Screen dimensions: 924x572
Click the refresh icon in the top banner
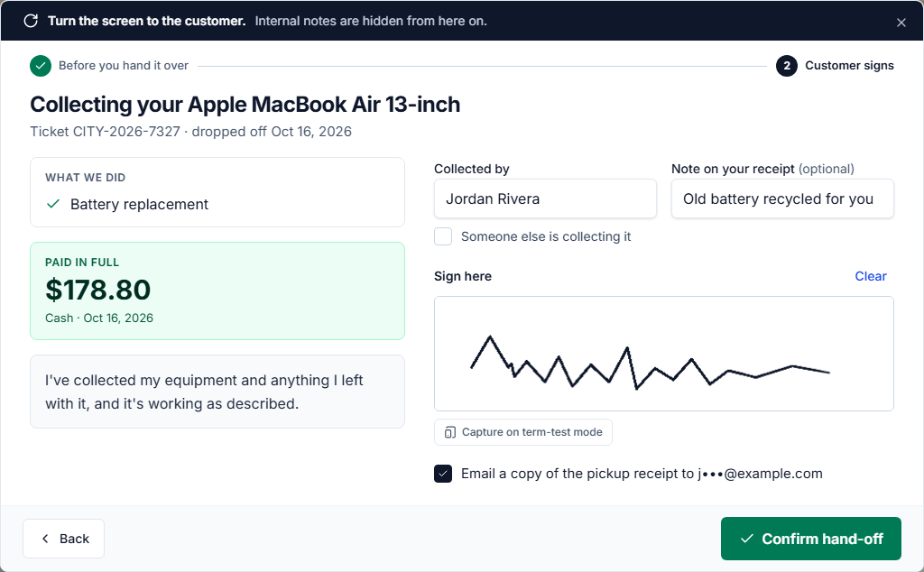(x=31, y=22)
